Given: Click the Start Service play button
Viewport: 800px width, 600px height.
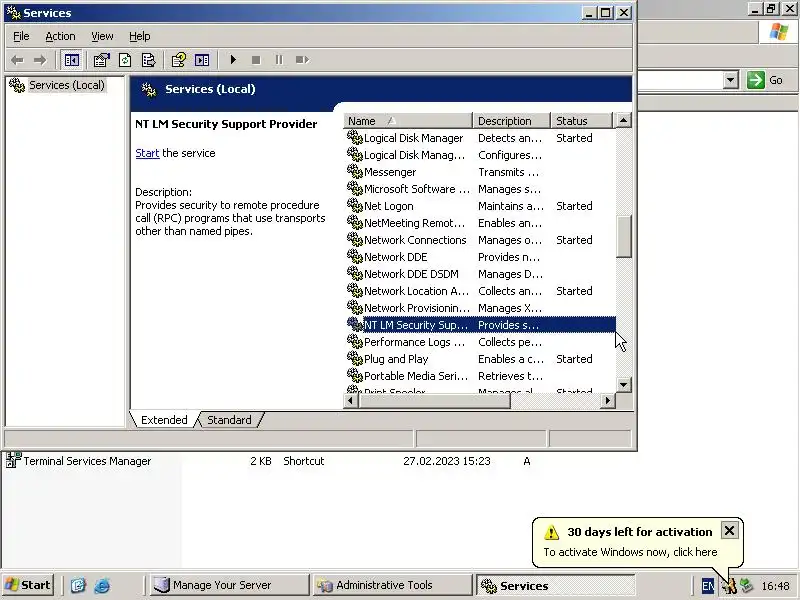Looking at the screenshot, I should point(233,60).
